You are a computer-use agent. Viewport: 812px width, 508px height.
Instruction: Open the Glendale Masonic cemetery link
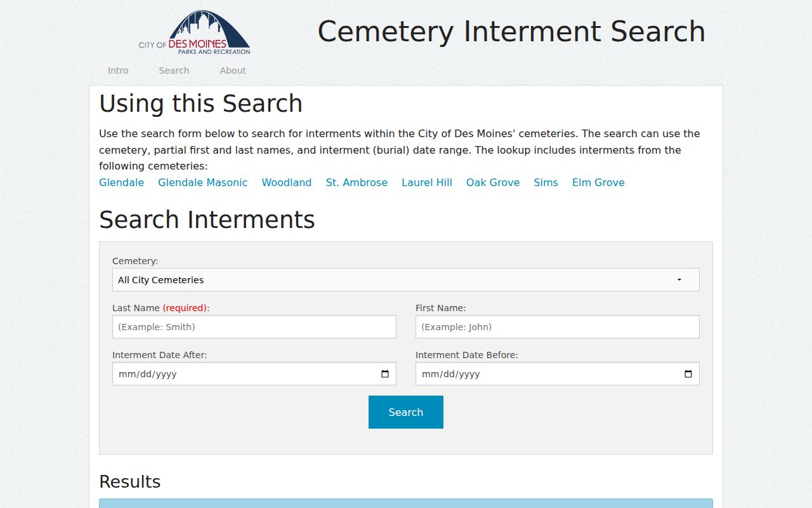(203, 182)
